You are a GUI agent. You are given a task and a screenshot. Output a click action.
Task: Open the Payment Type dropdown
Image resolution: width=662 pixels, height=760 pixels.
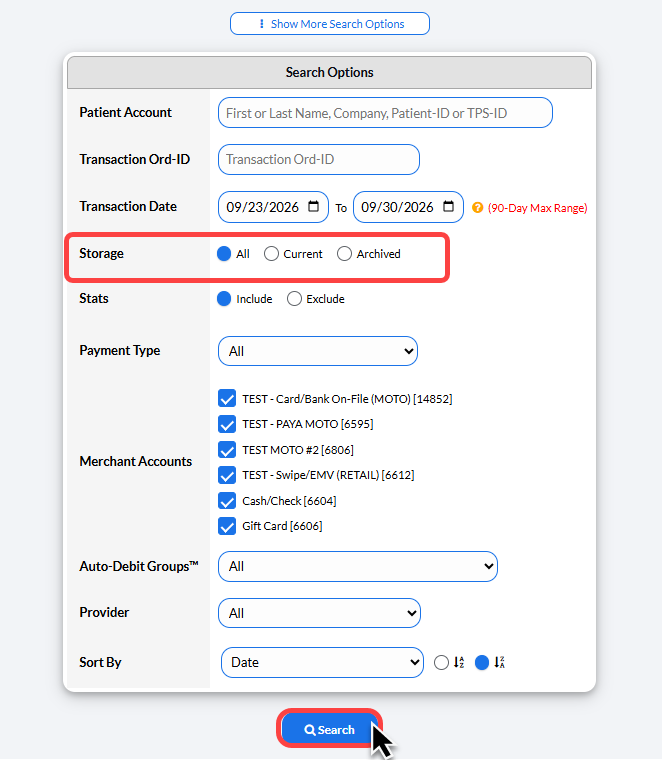click(x=318, y=351)
